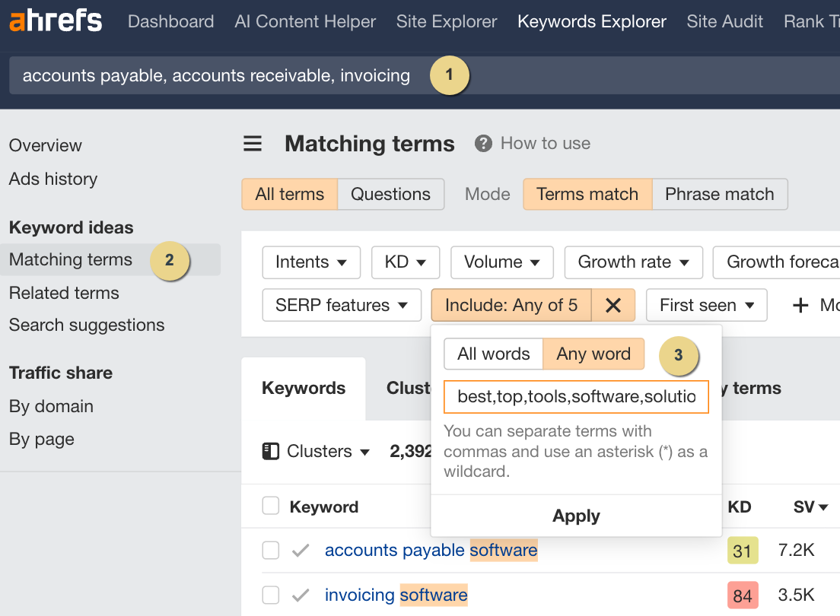Select all keywords using the header checkbox

point(270,506)
